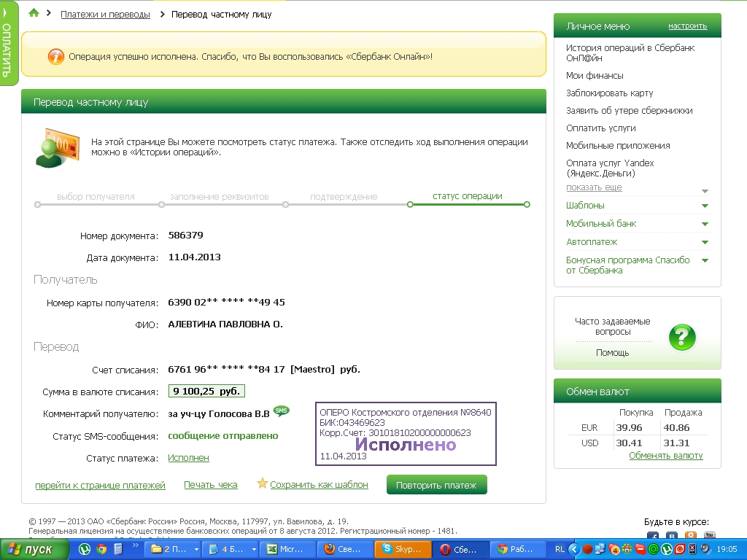Click the Пуск start button
The height and width of the screenshot is (560, 747).
coord(34,550)
